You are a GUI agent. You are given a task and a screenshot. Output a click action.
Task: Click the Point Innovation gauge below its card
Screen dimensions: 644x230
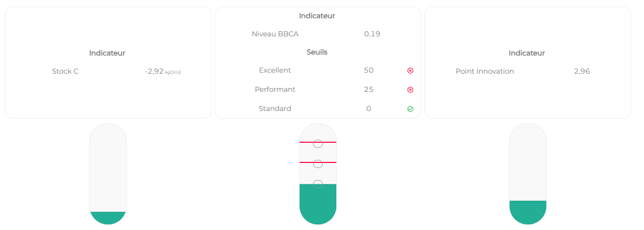[x=528, y=174]
